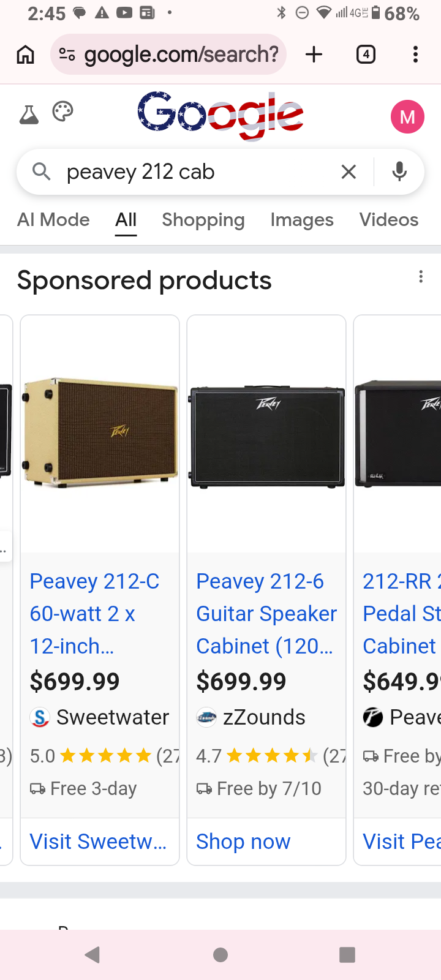The image size is (441, 980).
Task: Open the Search Labs flask icon
Action: pos(29,115)
